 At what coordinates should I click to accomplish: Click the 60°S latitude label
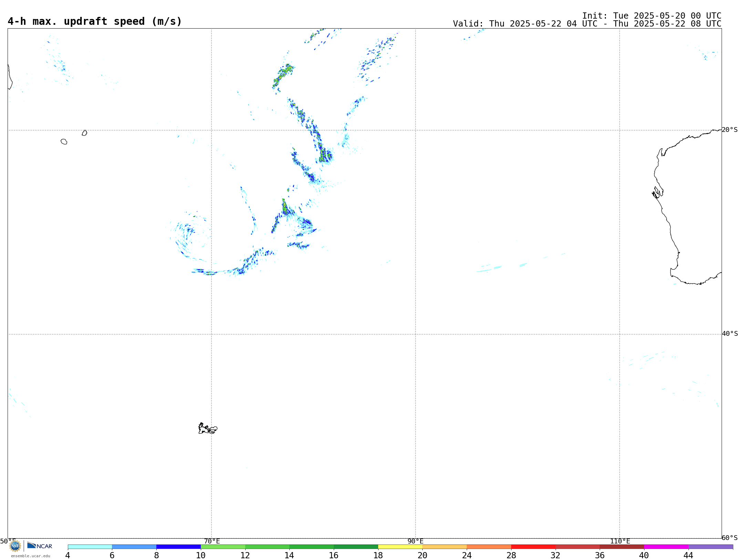(x=730, y=538)
